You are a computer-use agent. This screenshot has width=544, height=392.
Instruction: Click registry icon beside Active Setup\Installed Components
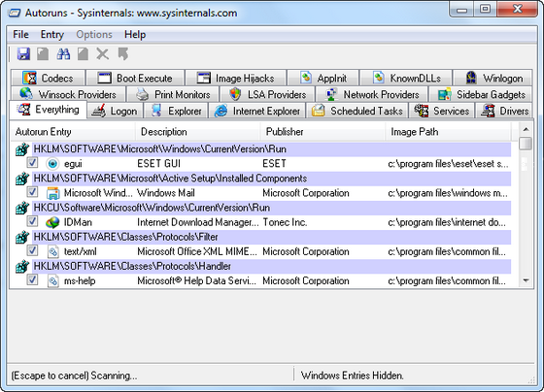[22, 179]
